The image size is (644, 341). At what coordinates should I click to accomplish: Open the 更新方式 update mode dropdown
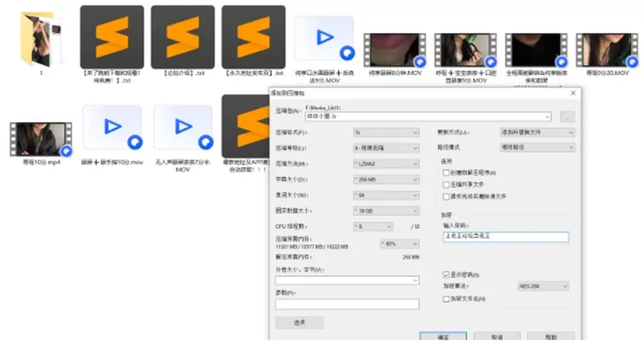537,133
